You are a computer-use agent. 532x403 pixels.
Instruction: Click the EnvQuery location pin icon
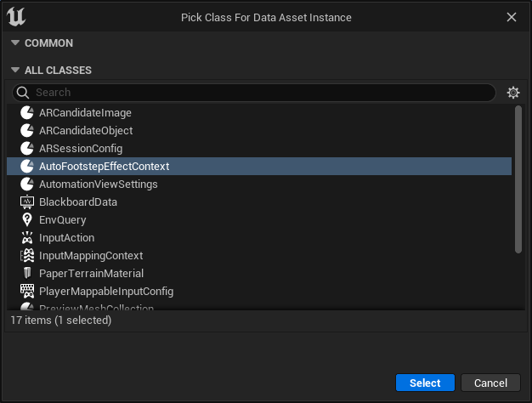pyautogui.click(x=27, y=220)
